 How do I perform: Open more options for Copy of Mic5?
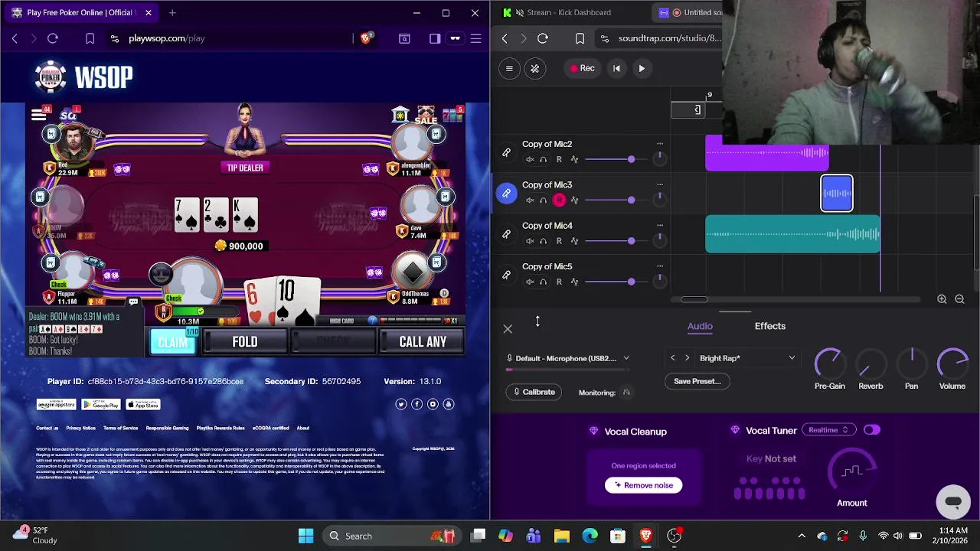(x=660, y=266)
